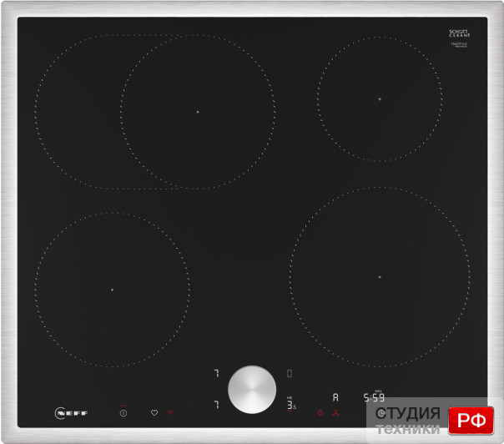Click the Schott Ceran logo
This screenshot has height=444, width=504.
pyautogui.click(x=459, y=33)
